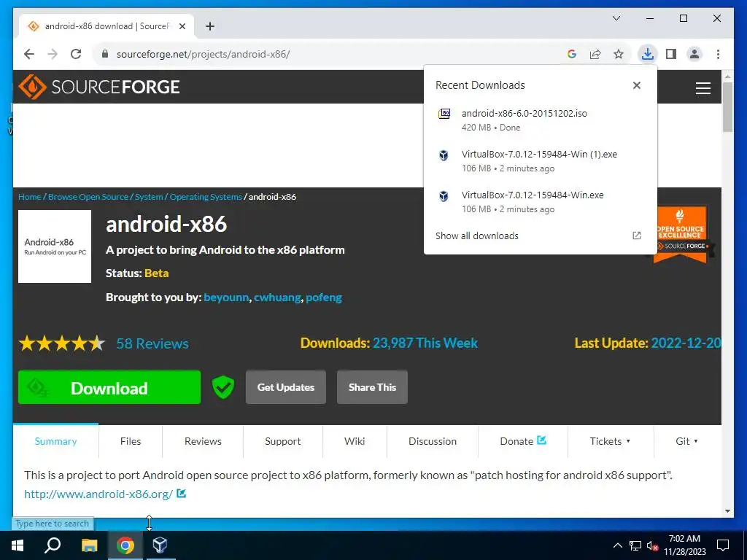Open a new browser tab

click(x=210, y=26)
